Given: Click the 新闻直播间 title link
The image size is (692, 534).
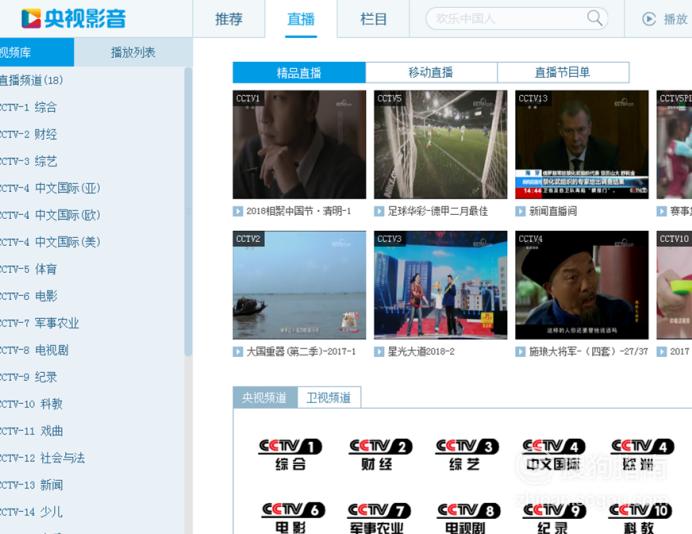Looking at the screenshot, I should pyautogui.click(x=553, y=211).
